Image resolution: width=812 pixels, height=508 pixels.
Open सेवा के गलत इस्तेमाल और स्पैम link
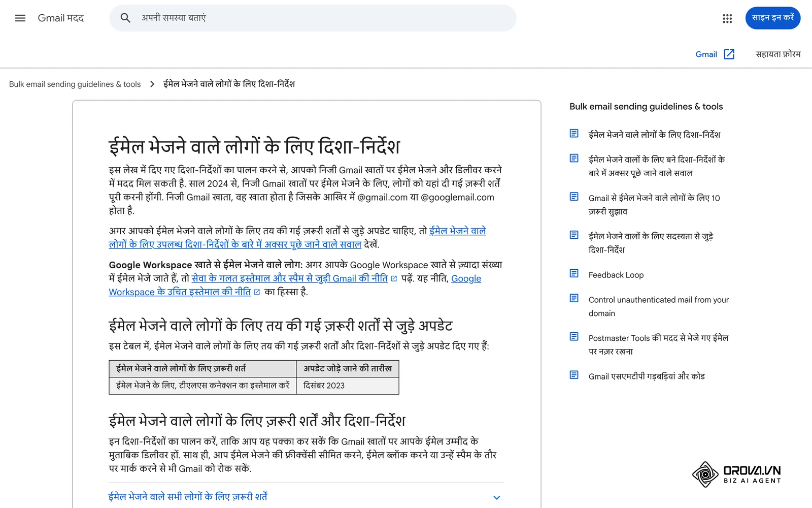[289, 278]
